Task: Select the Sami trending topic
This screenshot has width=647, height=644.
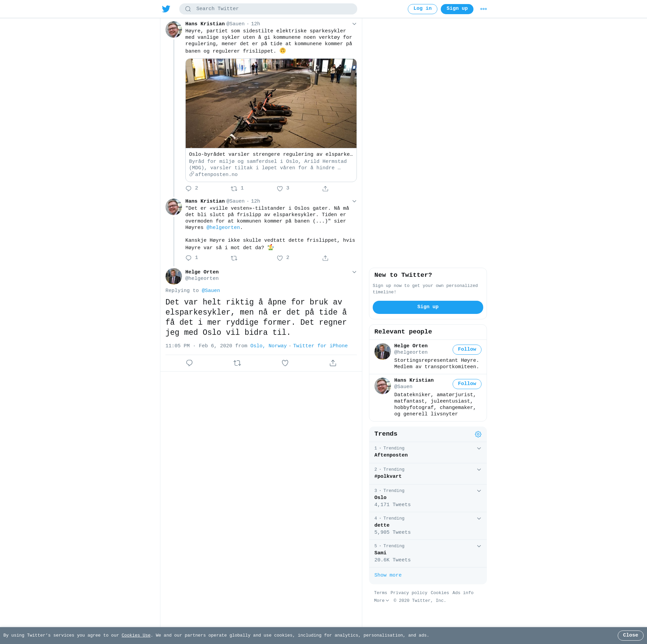Action: point(428,553)
